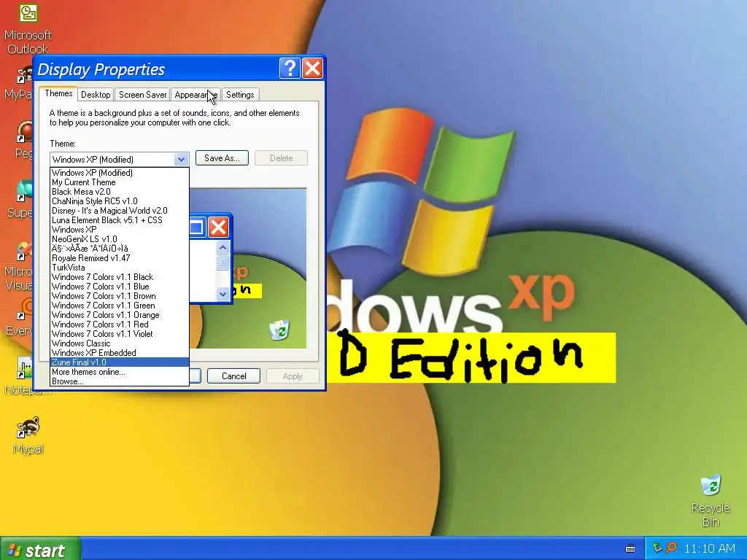
Task: Collapse the Theme dropdown arrow
Action: point(181,160)
